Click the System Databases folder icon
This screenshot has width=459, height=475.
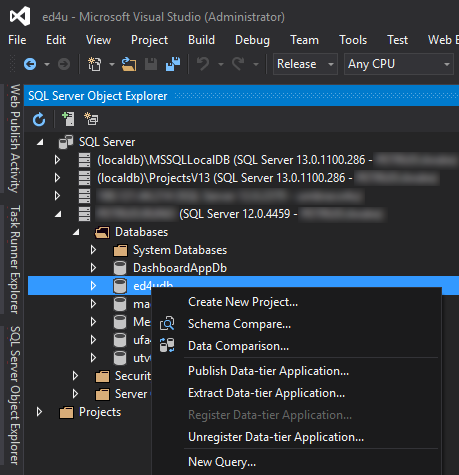[x=120, y=250]
